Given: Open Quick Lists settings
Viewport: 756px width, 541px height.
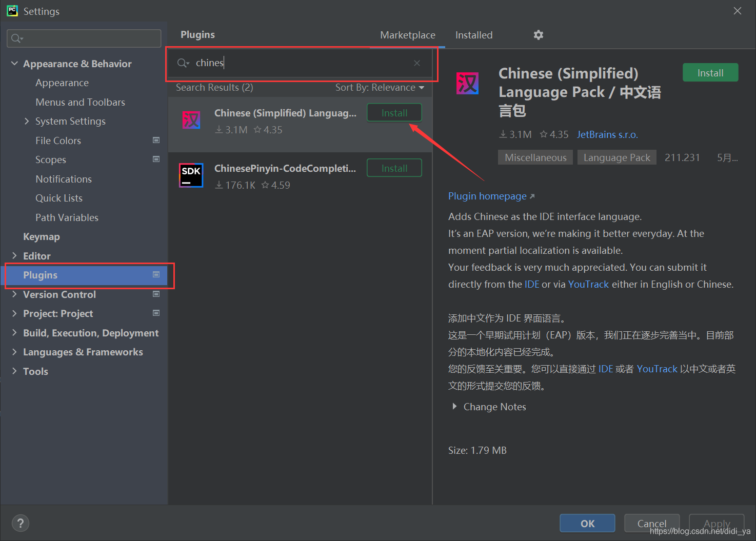Looking at the screenshot, I should (x=59, y=198).
